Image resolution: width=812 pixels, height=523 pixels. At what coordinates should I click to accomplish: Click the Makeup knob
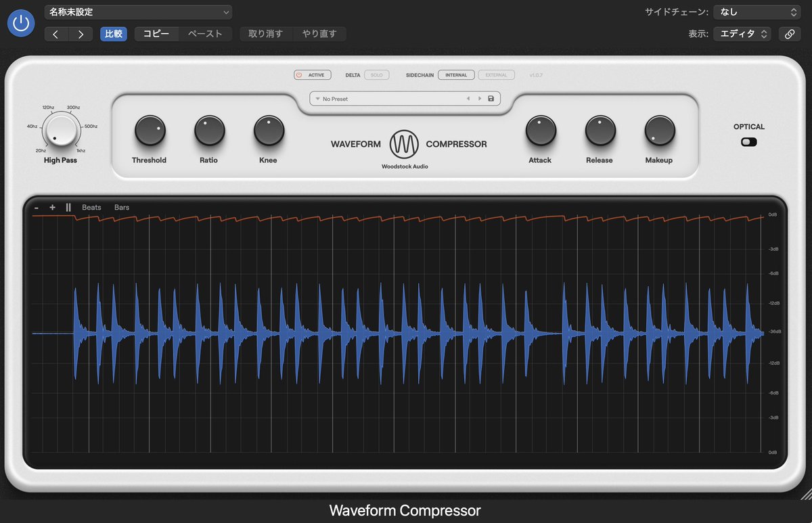coord(659,131)
